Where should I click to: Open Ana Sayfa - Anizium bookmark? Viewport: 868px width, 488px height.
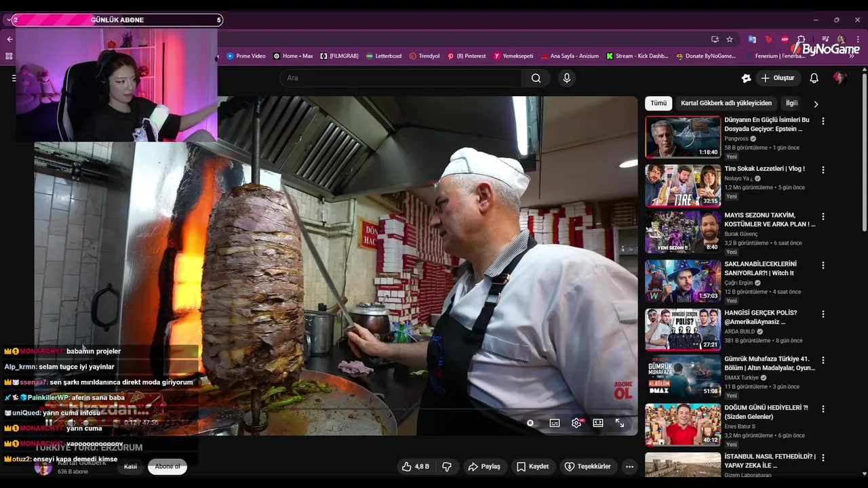click(x=570, y=56)
